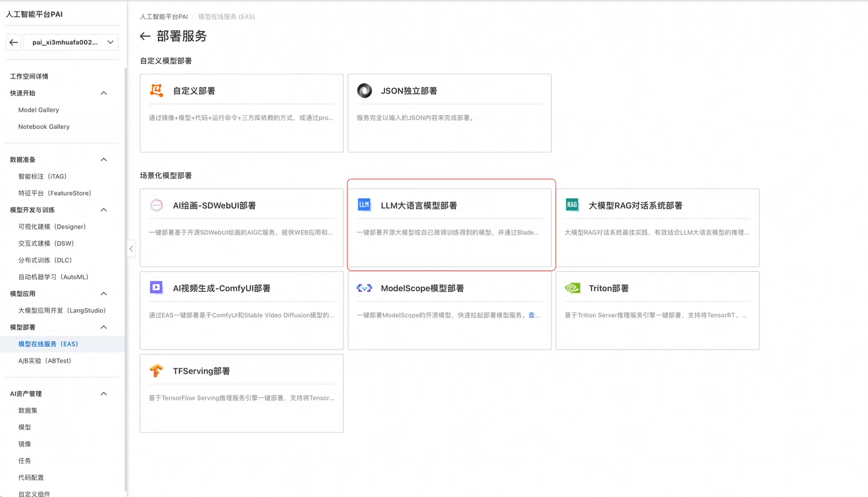Click the back arrow beside workspace selector
868x497 pixels.
(x=14, y=42)
